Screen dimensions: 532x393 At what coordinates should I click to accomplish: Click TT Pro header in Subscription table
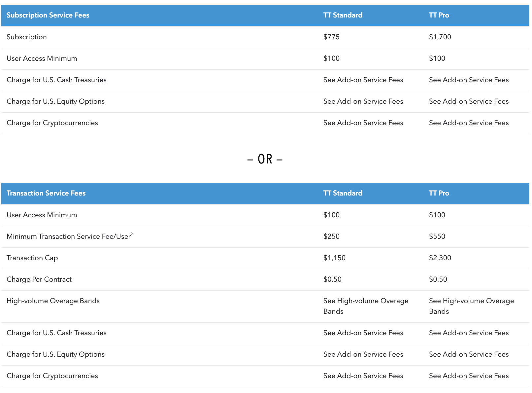(439, 15)
